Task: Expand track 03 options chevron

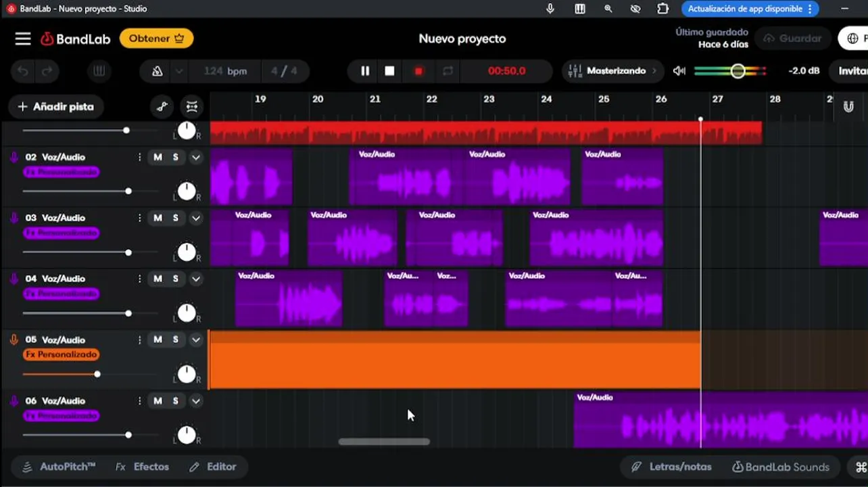Action: coord(196,218)
